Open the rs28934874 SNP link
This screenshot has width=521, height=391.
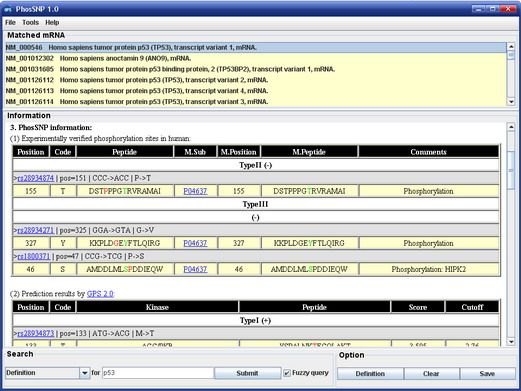36,178
